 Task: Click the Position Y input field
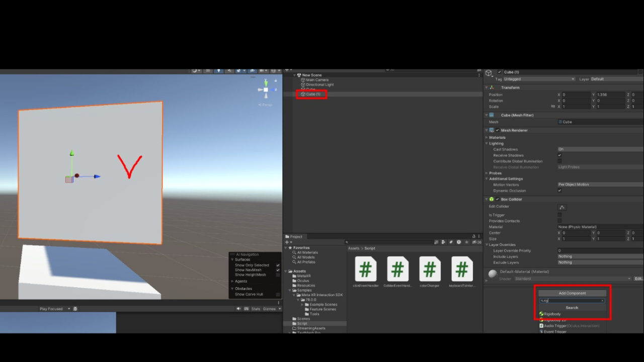click(x=610, y=95)
